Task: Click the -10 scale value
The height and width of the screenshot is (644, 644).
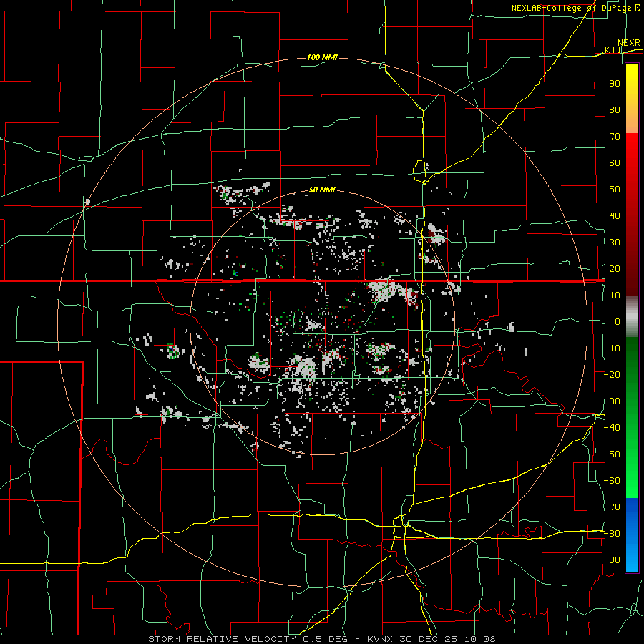Action: click(612, 348)
